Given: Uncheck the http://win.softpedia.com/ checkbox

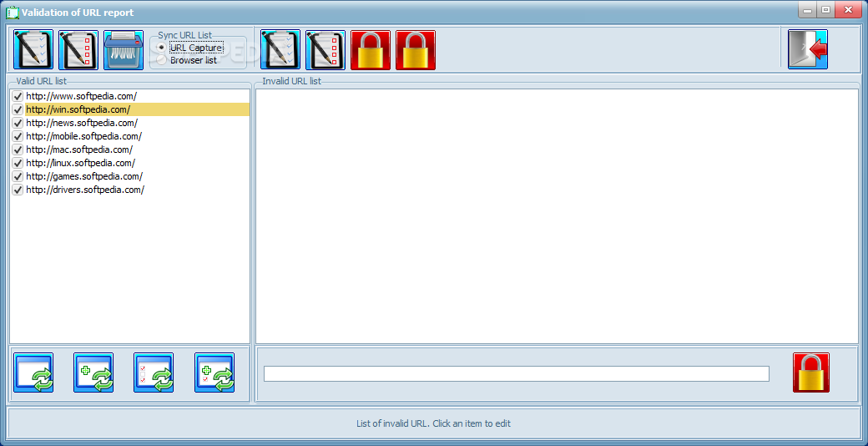Looking at the screenshot, I should (18, 109).
